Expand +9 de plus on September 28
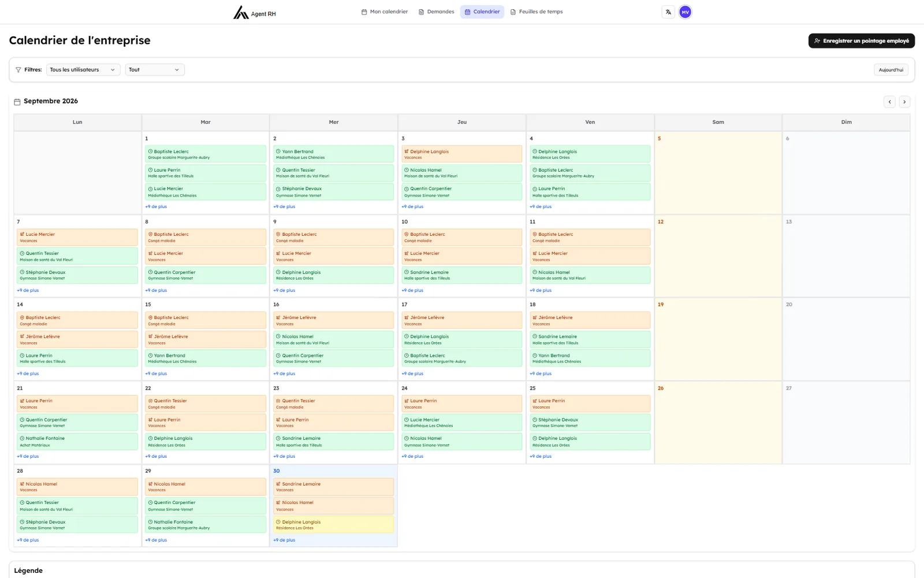Viewport: 924px width, 578px height. click(28, 540)
